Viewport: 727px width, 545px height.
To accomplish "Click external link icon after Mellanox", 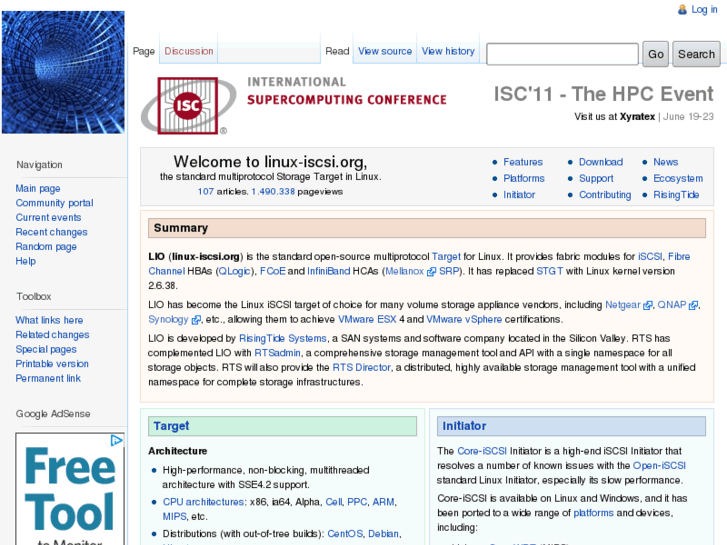I will coord(431,272).
